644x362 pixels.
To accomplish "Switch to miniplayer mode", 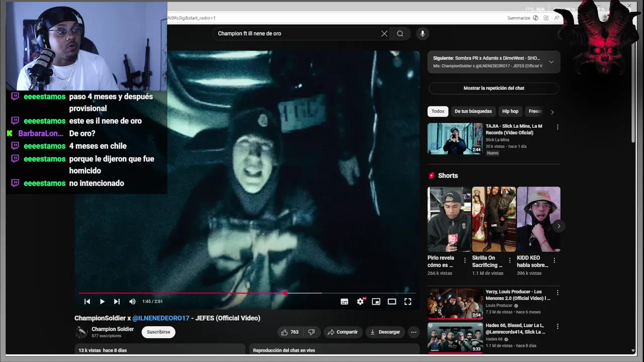I will (x=376, y=302).
